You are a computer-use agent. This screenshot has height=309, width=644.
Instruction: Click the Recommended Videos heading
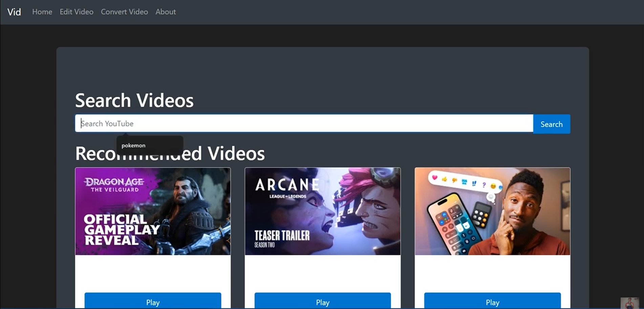click(170, 153)
